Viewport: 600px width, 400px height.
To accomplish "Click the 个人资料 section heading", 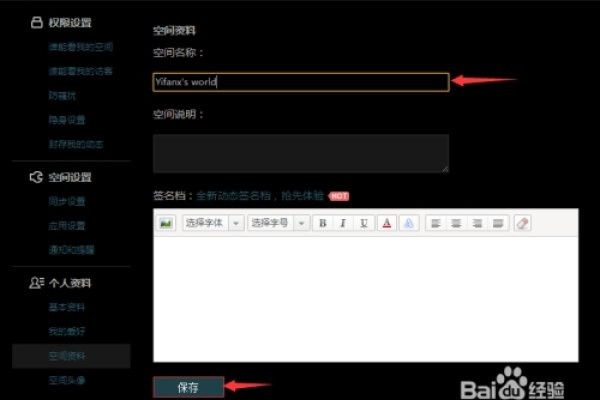I will 70,283.
